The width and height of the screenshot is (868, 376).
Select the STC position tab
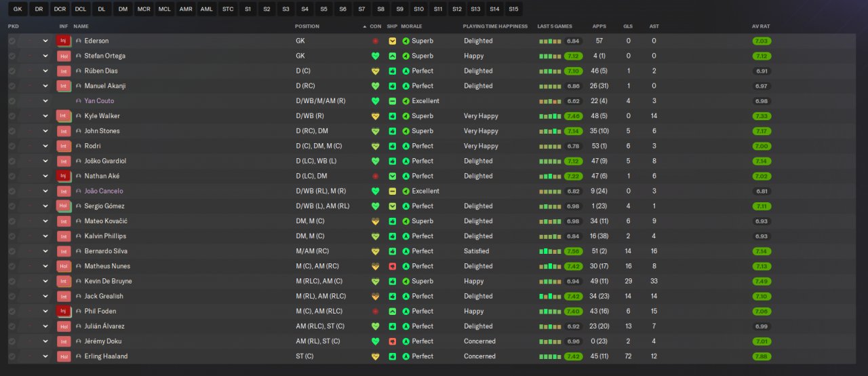[228, 9]
